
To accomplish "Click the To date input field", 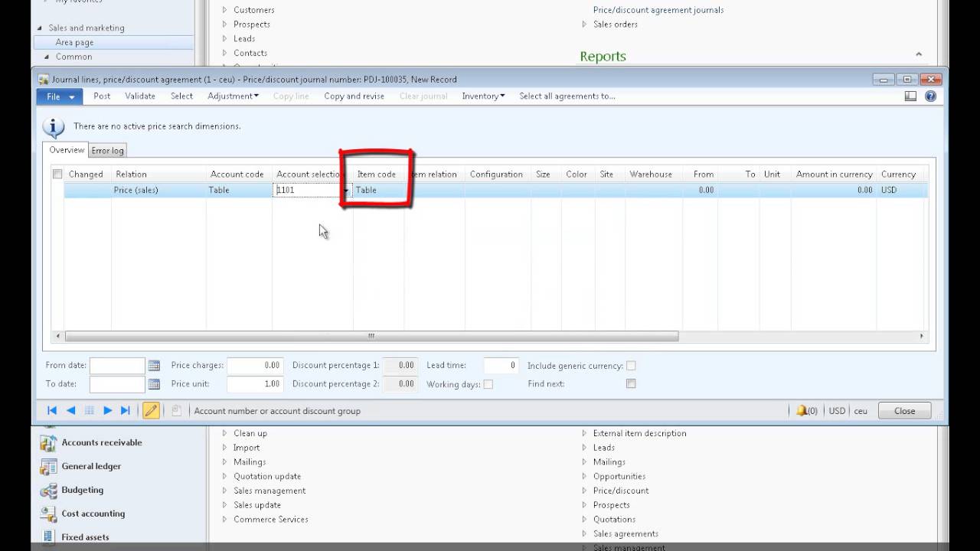I will [x=117, y=384].
